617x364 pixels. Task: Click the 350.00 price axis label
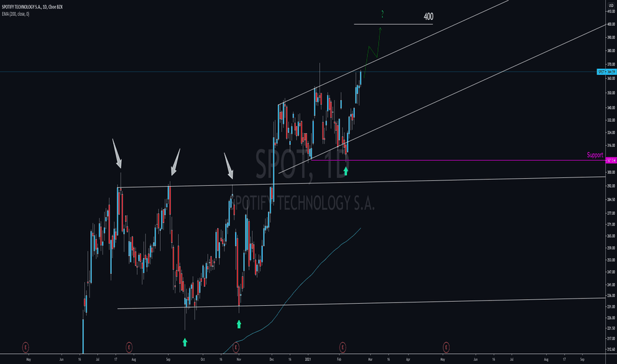(611, 93)
